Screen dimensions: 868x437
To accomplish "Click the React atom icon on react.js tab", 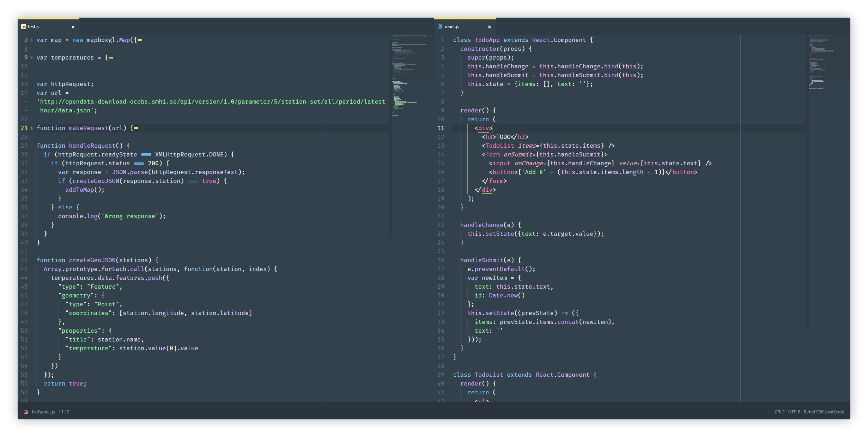I will 440,27.
